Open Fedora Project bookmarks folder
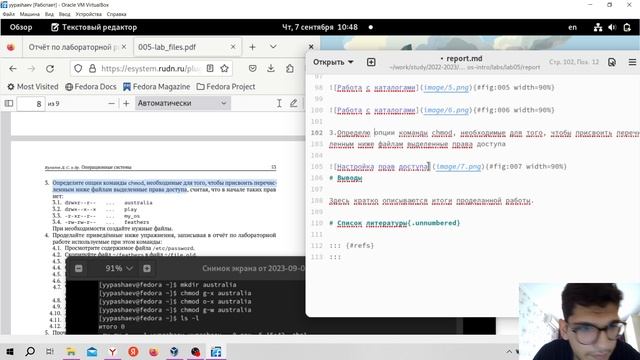This screenshot has height=360, width=640. [226, 87]
